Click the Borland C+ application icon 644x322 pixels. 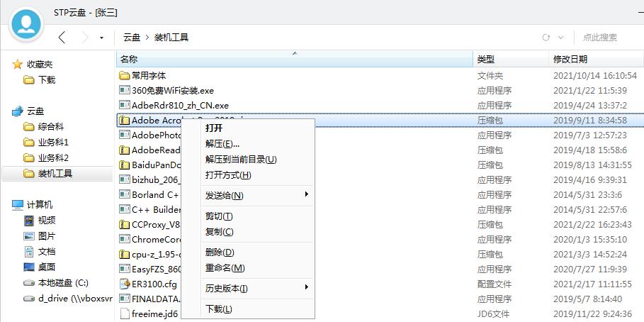click(125, 194)
